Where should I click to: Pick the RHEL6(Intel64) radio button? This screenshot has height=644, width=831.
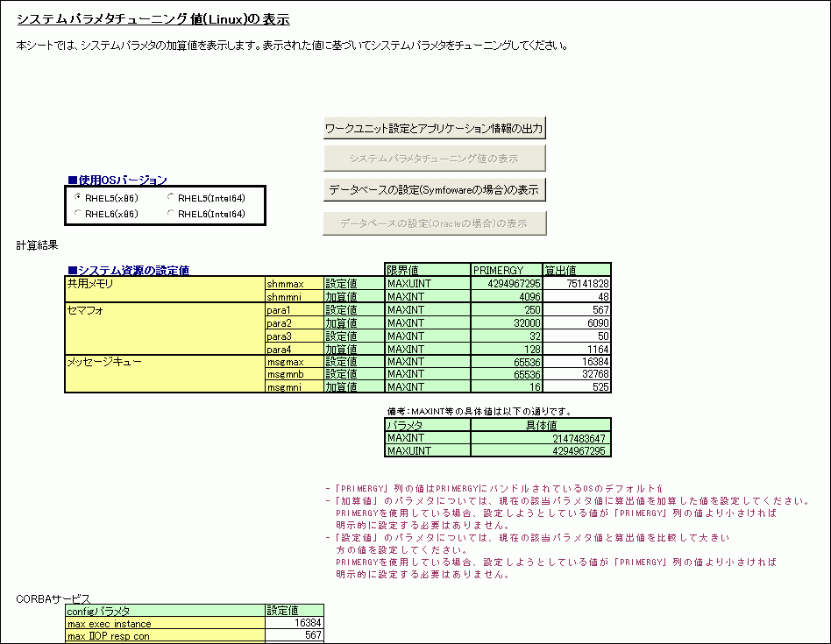pyautogui.click(x=171, y=214)
